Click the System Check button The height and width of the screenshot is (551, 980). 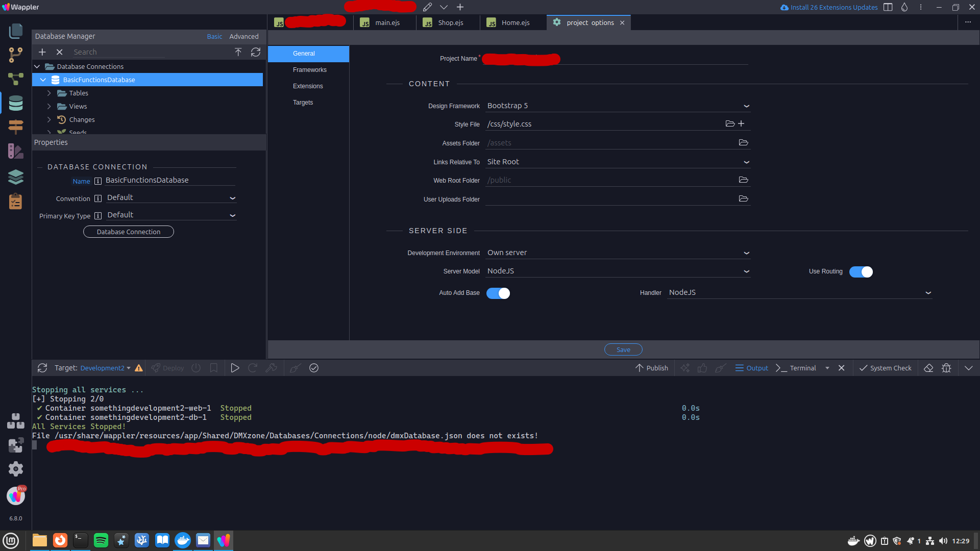[886, 368]
